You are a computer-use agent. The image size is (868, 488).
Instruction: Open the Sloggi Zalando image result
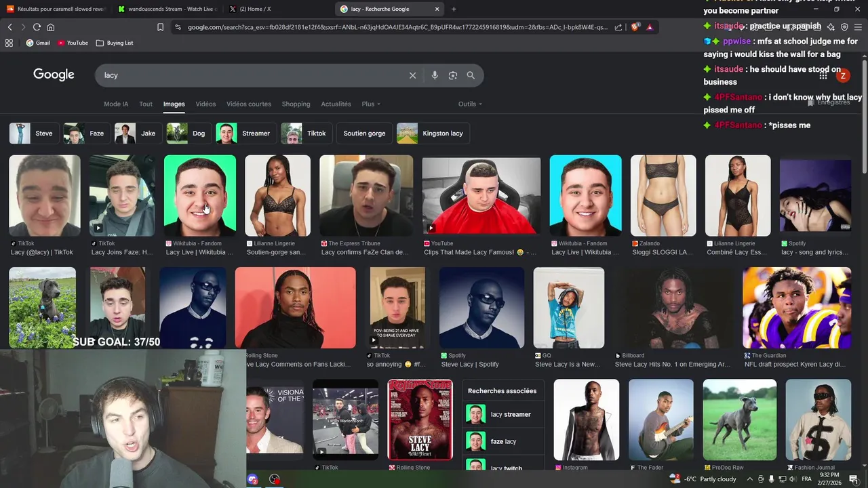[x=663, y=196]
